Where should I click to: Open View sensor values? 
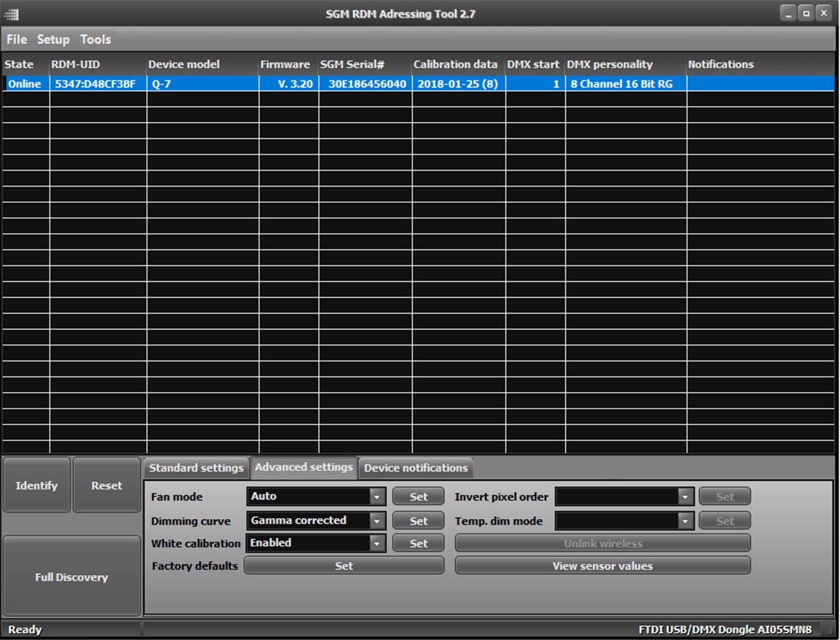point(602,565)
